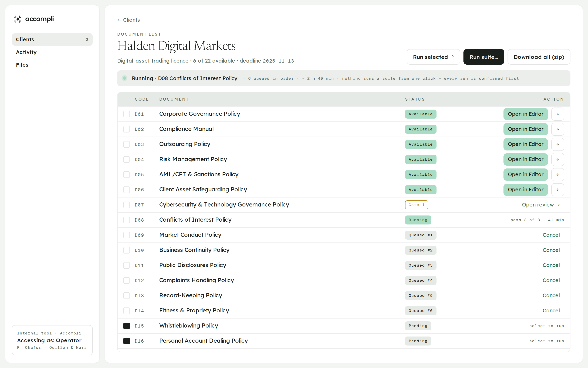Image resolution: width=588 pixels, height=368 pixels.
Task: Open Client Asset Safeguarding Policy in Editor
Action: pos(525,189)
